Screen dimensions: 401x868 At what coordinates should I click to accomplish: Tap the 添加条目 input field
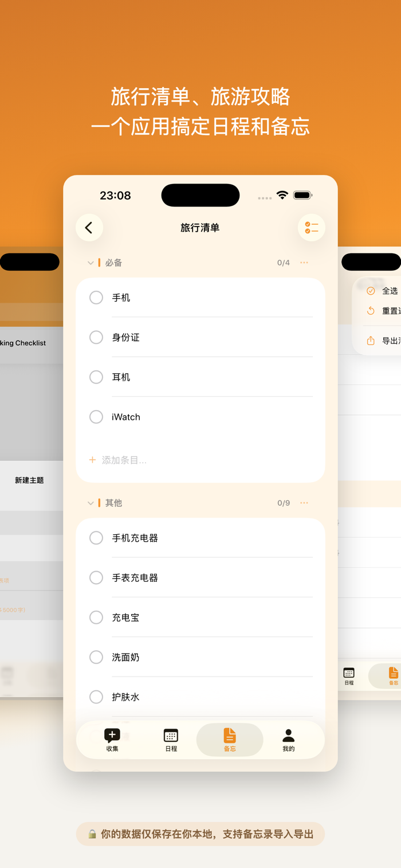(x=200, y=460)
